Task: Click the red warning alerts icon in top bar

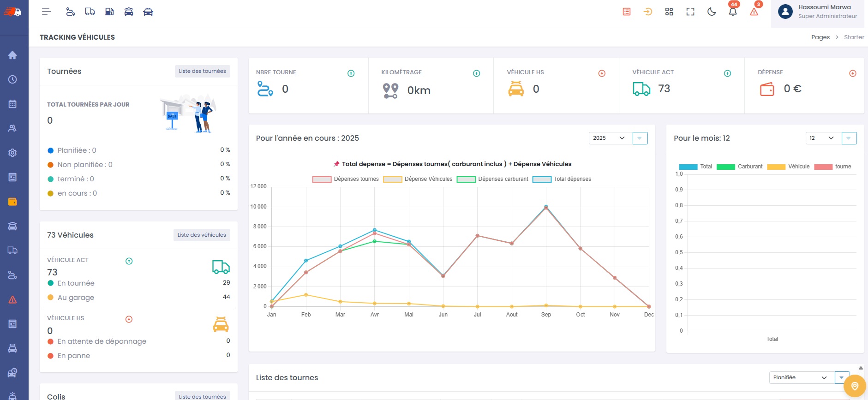Action: 754,12
